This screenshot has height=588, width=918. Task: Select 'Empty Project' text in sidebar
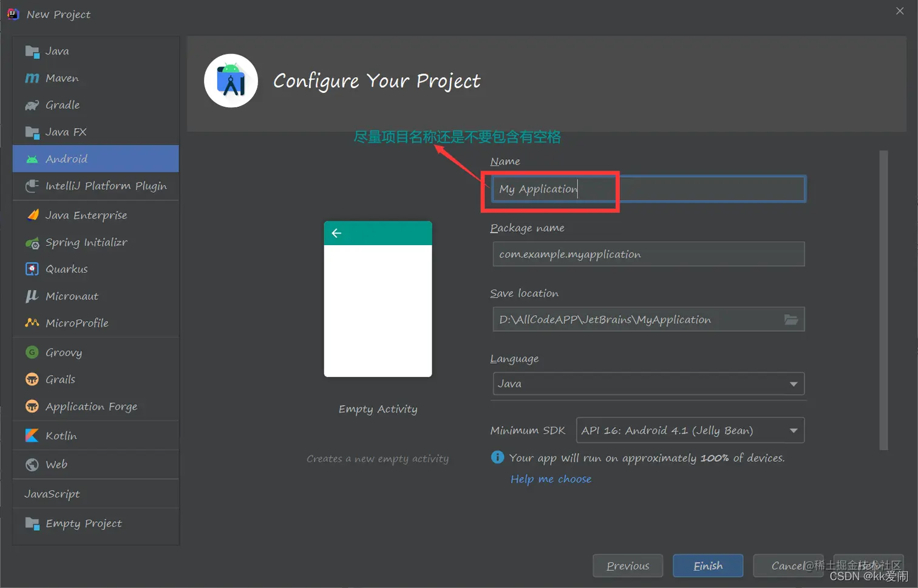[84, 523]
